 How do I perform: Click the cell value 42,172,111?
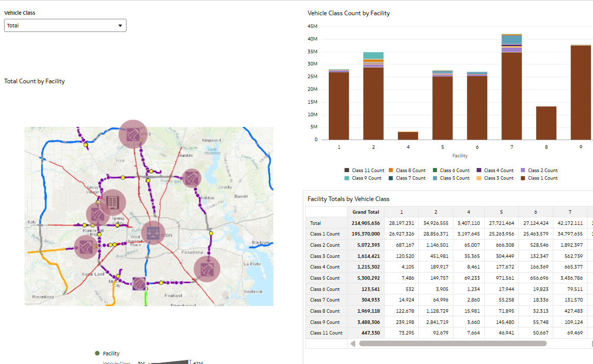(570, 223)
